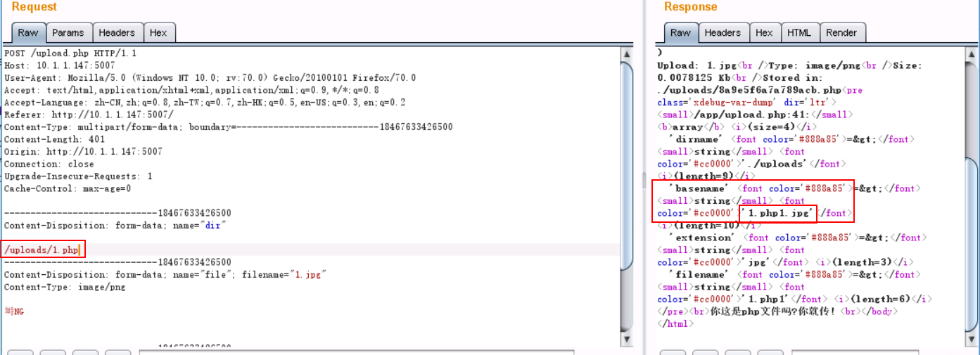Click the 'Referer: http://10.1.1.147:5007/' line
Viewport: 980px width, 355px height.
coord(89,115)
